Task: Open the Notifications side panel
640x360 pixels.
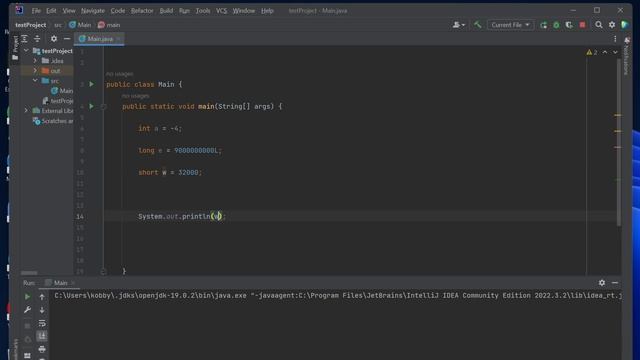Action: pyautogui.click(x=627, y=56)
